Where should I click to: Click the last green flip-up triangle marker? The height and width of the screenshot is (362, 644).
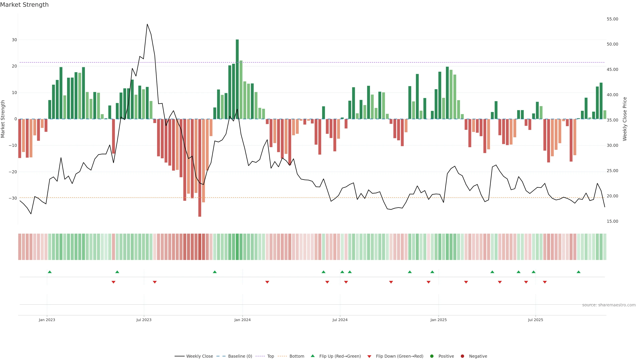[578, 272]
